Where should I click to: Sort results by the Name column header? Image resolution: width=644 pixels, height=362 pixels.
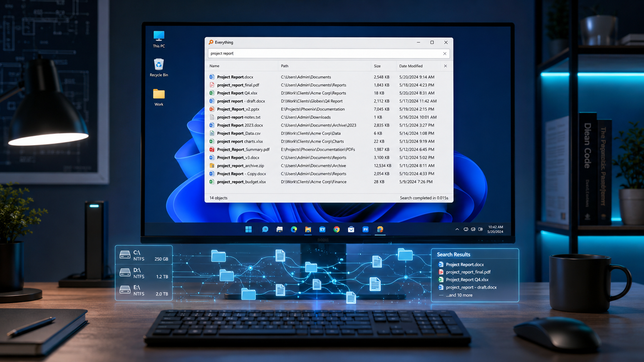coord(215,66)
